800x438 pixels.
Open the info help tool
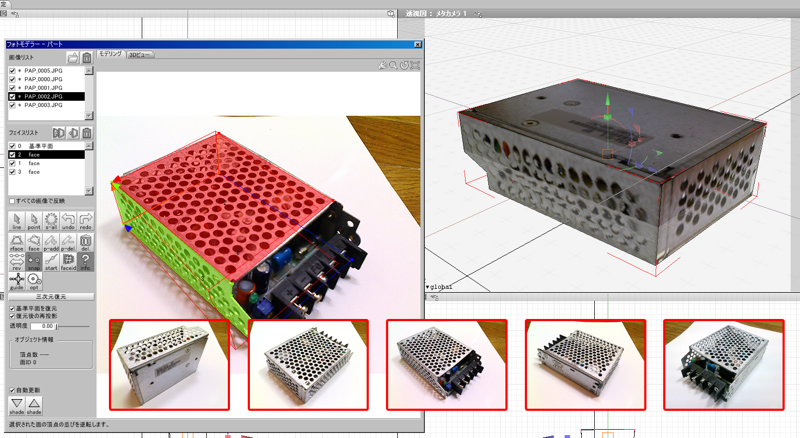87,263
